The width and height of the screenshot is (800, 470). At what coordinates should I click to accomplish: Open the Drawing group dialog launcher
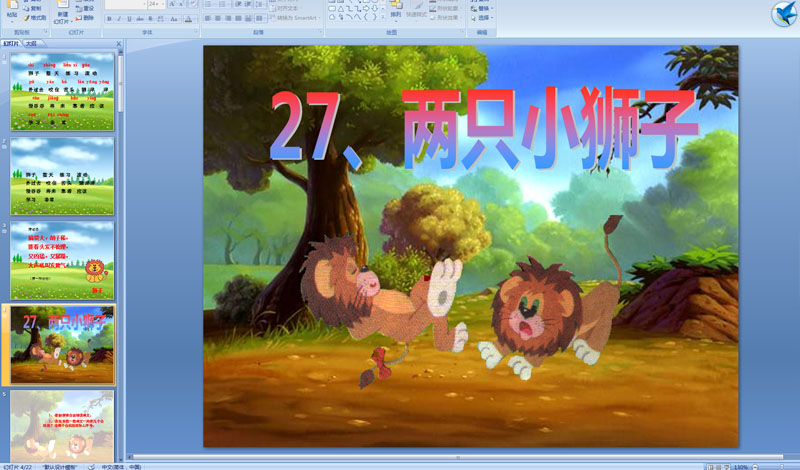click(462, 32)
